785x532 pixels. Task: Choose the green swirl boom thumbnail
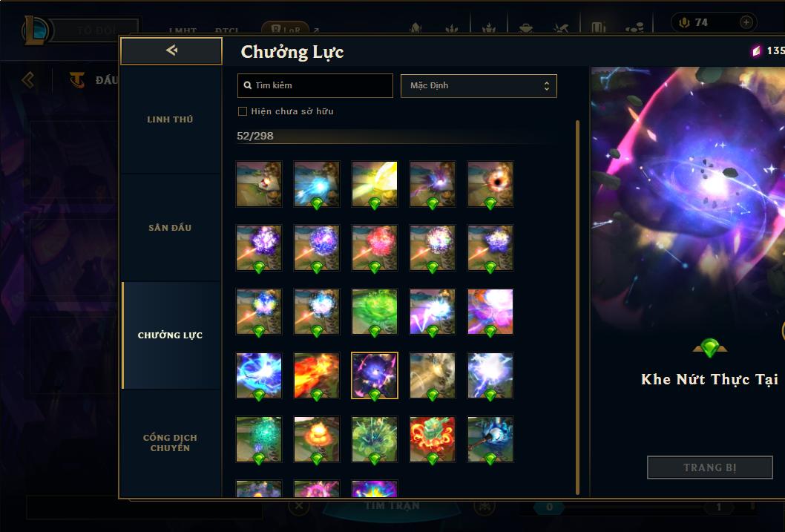[x=375, y=312]
